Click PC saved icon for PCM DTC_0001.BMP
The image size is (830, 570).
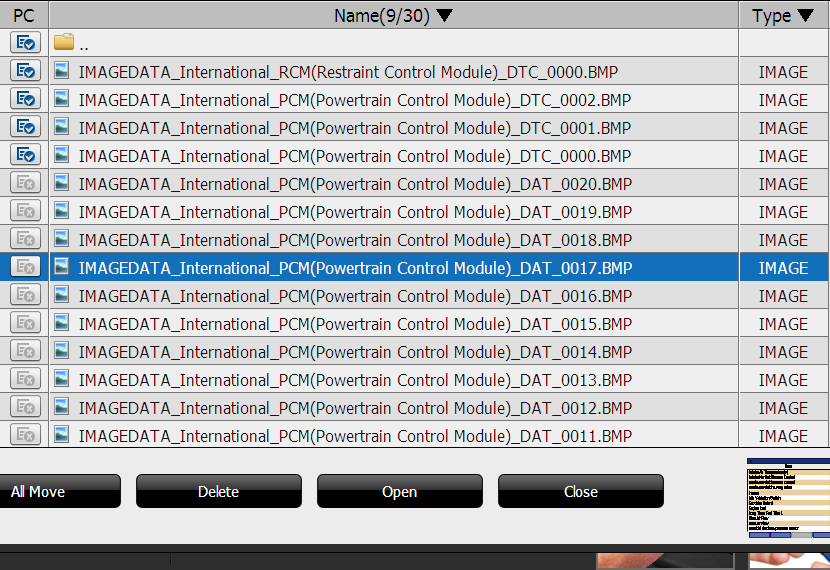coord(25,126)
